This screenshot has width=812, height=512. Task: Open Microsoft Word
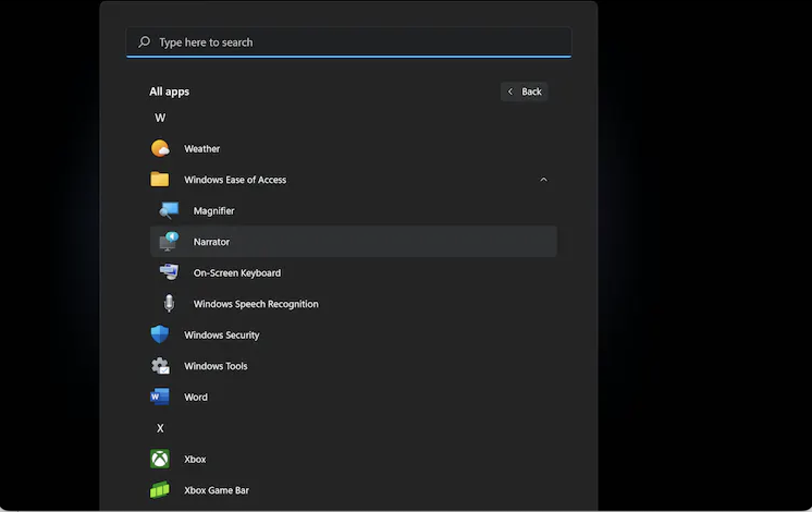pos(195,397)
